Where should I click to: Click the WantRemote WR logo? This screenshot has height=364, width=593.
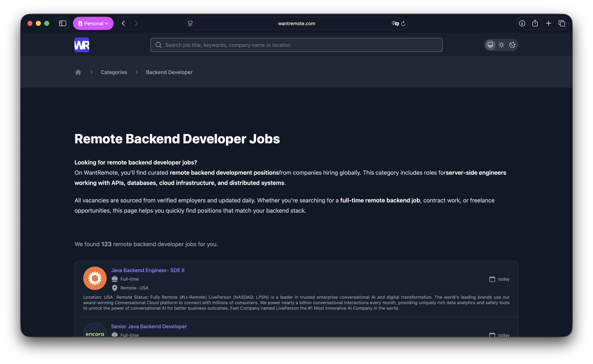click(82, 45)
